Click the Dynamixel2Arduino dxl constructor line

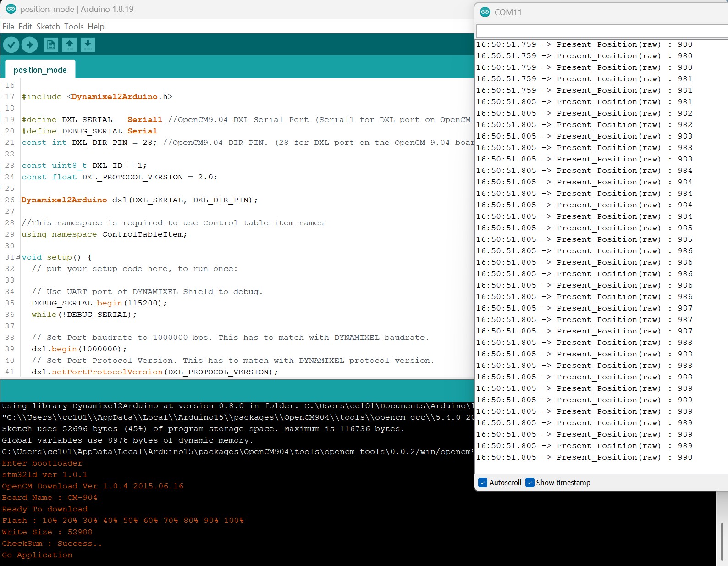(140, 200)
